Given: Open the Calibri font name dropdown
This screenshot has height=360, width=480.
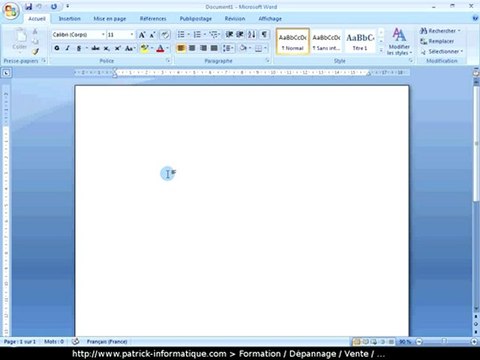Looking at the screenshot, I should [103, 35].
